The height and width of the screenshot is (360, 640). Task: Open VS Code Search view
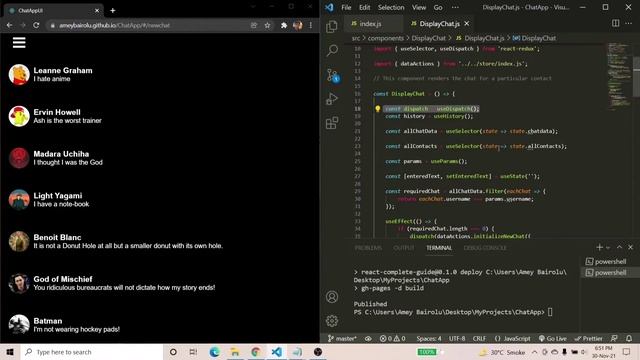click(x=332, y=51)
